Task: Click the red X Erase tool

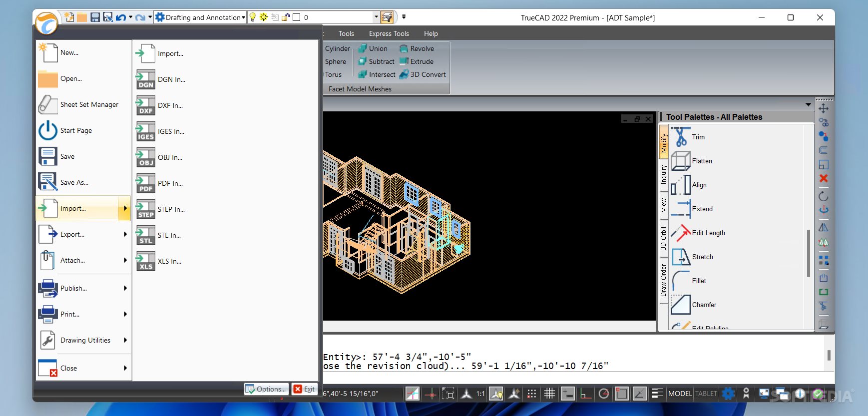Action: click(824, 178)
